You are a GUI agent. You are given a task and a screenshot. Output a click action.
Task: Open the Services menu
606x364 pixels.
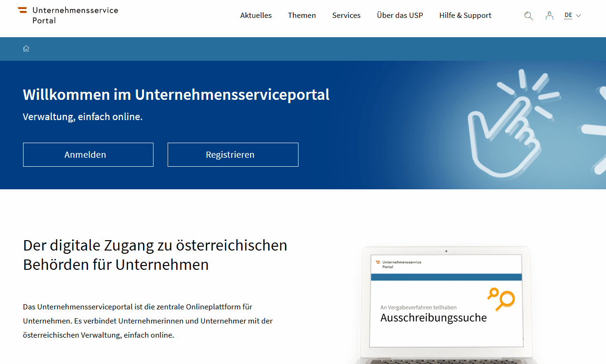[x=346, y=16]
